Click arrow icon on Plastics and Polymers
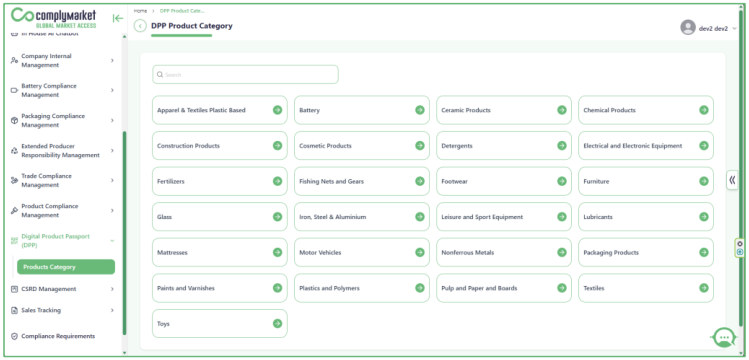Viewport: 749px width, 360px height. [420, 288]
